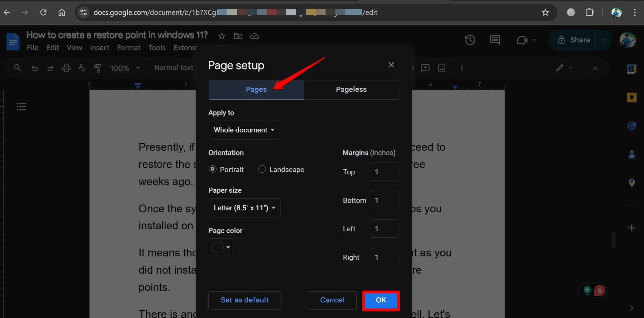Open the Insert menu

pos(99,48)
